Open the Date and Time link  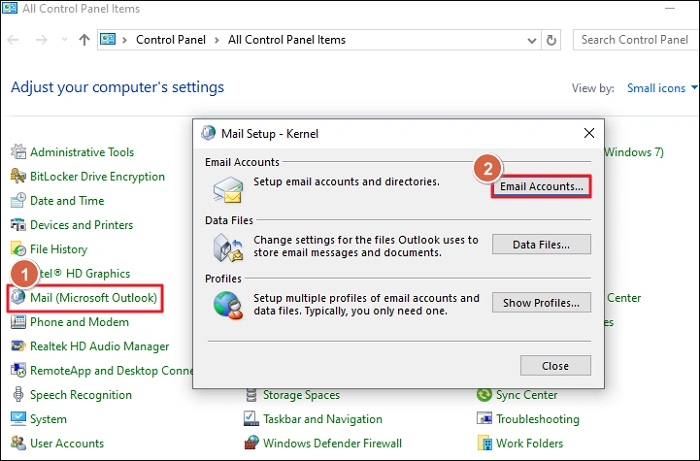67,200
